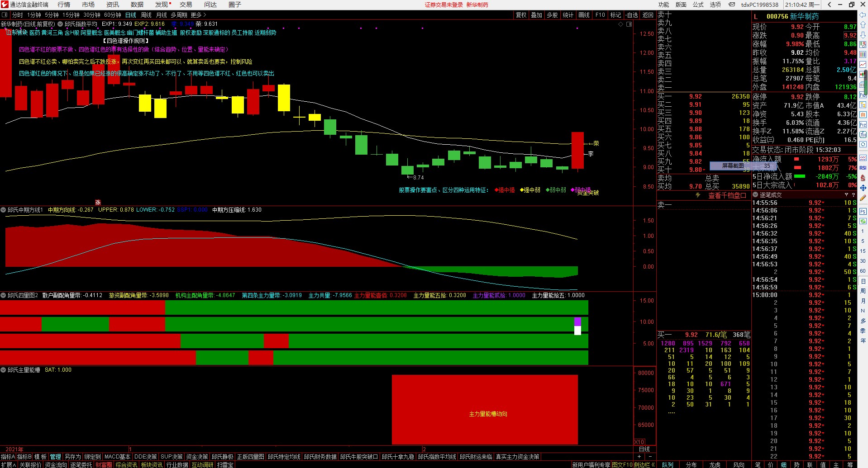Open the -自选 watchlist dropdown
This screenshot has width=868, height=468.
click(631, 15)
